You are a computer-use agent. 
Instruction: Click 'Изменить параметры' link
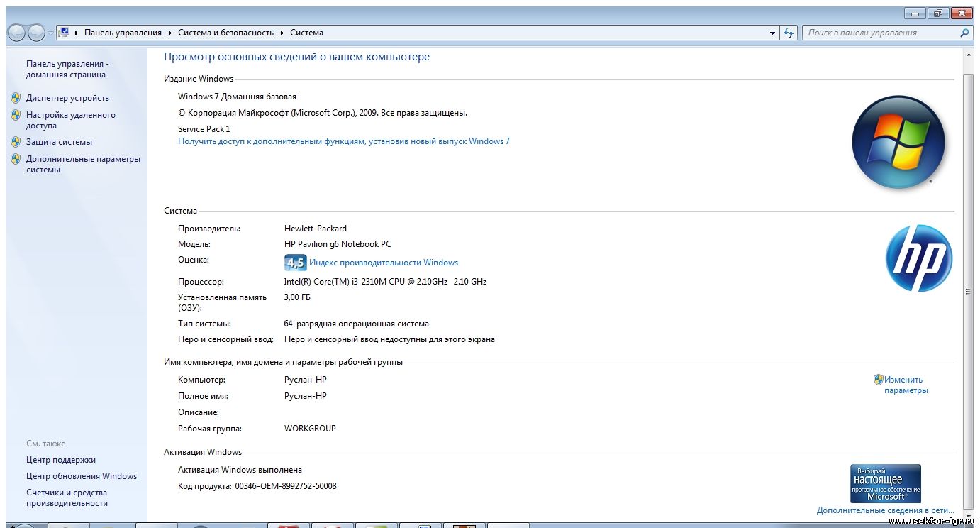pos(906,385)
